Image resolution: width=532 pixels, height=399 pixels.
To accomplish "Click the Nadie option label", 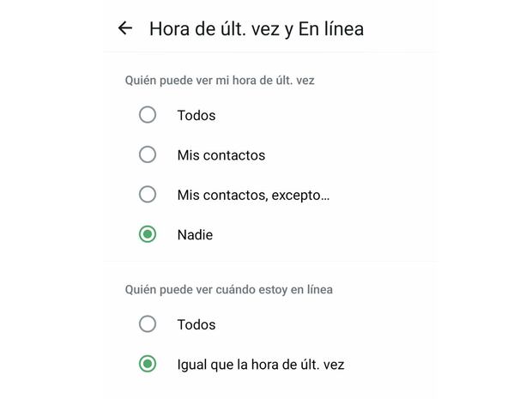I will pyautogui.click(x=195, y=234).
